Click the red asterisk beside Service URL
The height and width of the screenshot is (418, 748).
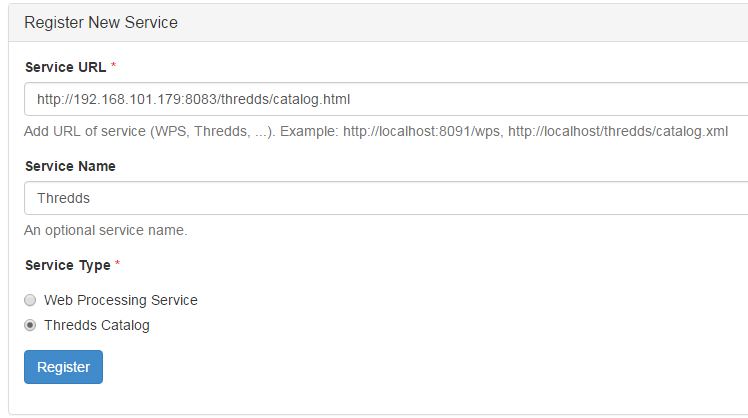tap(114, 65)
